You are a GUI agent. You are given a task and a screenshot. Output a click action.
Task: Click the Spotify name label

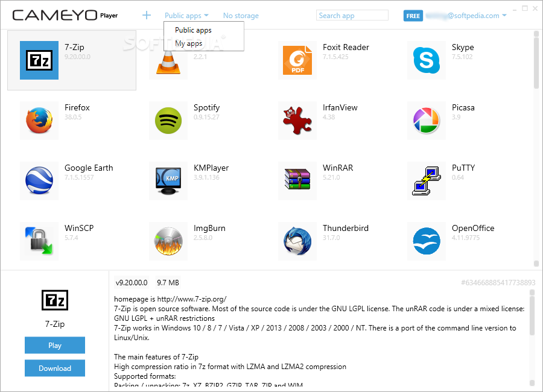pos(206,108)
